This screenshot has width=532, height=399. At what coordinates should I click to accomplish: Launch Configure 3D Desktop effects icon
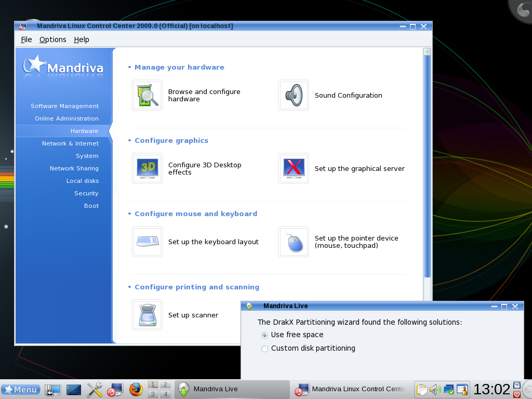click(x=147, y=169)
